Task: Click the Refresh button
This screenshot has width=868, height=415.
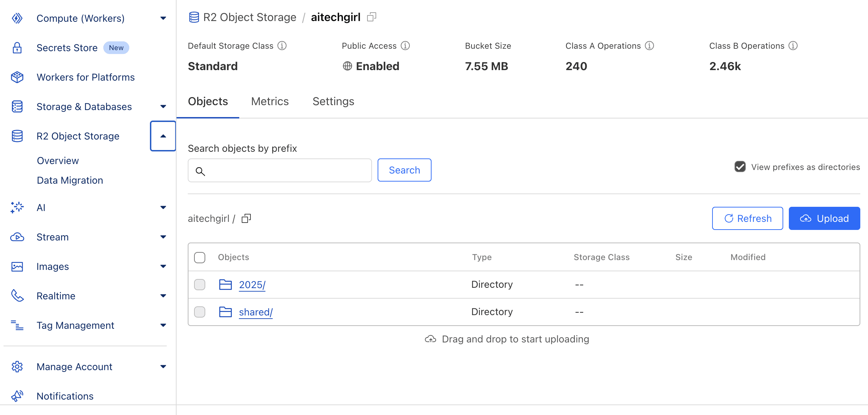Action: click(x=748, y=218)
